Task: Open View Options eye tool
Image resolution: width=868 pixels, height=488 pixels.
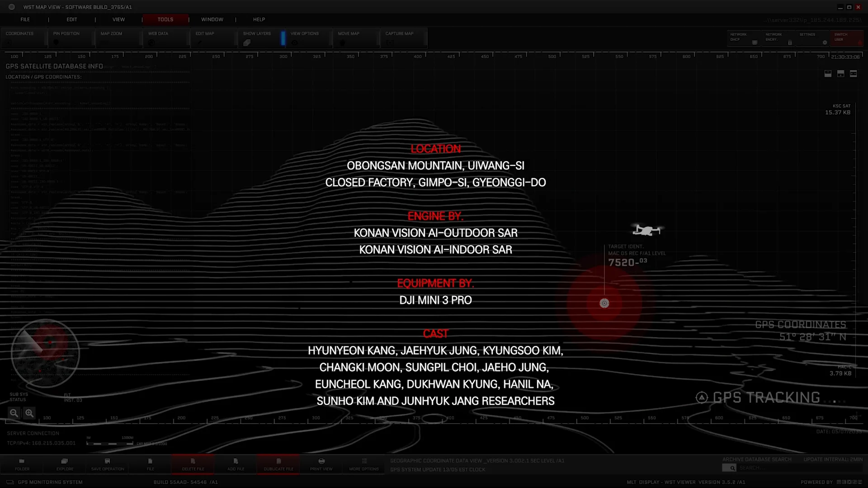Action: (309, 38)
